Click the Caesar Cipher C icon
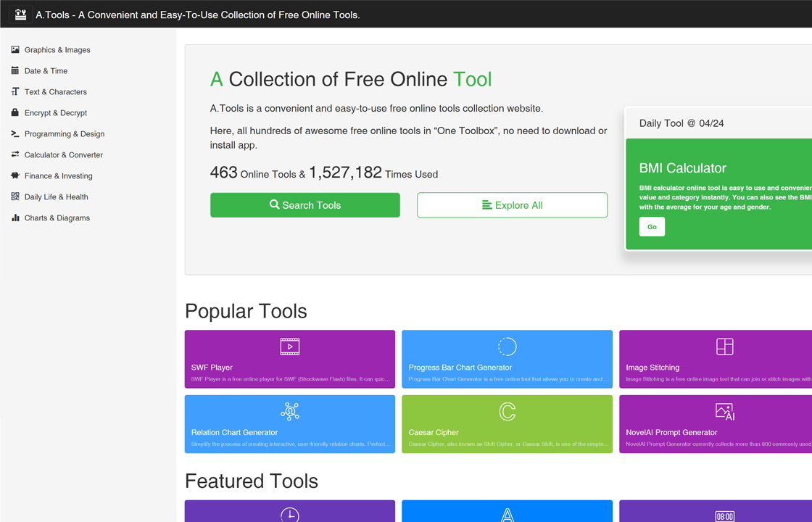Viewport: 812px width, 522px height. pyautogui.click(x=507, y=412)
